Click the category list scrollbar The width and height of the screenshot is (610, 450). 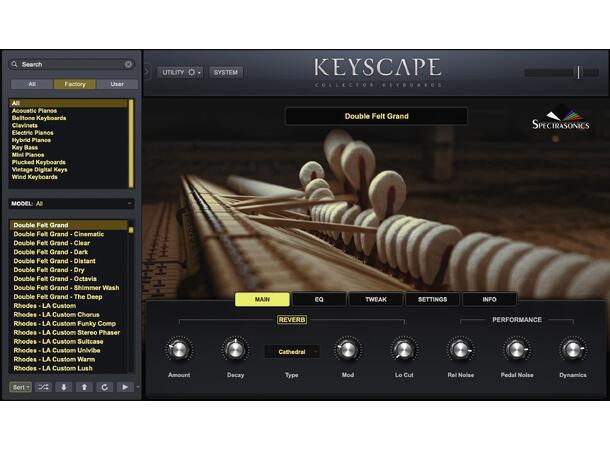[x=131, y=144]
